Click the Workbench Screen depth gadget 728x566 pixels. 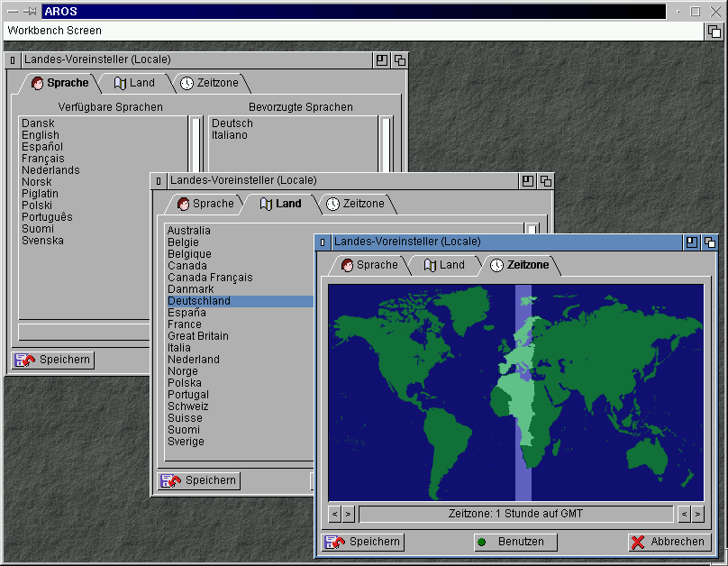click(x=714, y=32)
